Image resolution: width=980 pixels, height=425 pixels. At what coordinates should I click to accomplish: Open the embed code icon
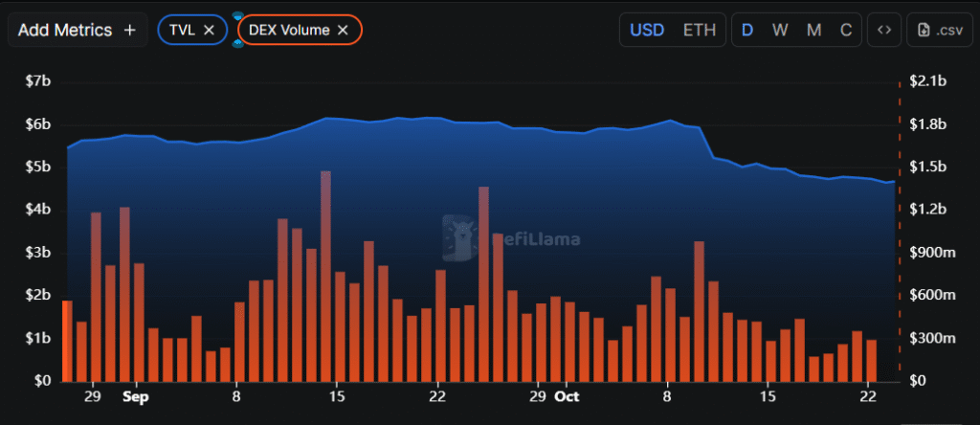click(884, 30)
